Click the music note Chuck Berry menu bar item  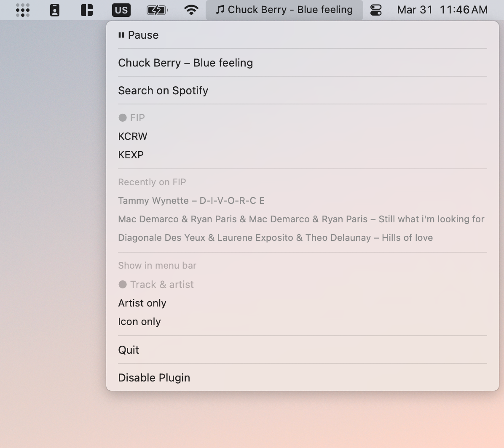pos(284,10)
